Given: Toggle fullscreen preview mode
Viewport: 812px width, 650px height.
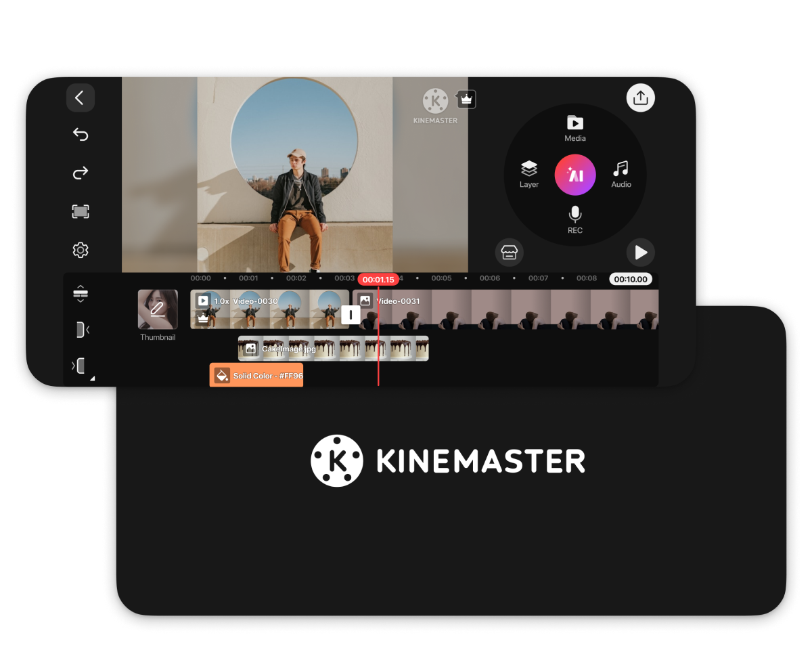Looking at the screenshot, I should [x=80, y=211].
